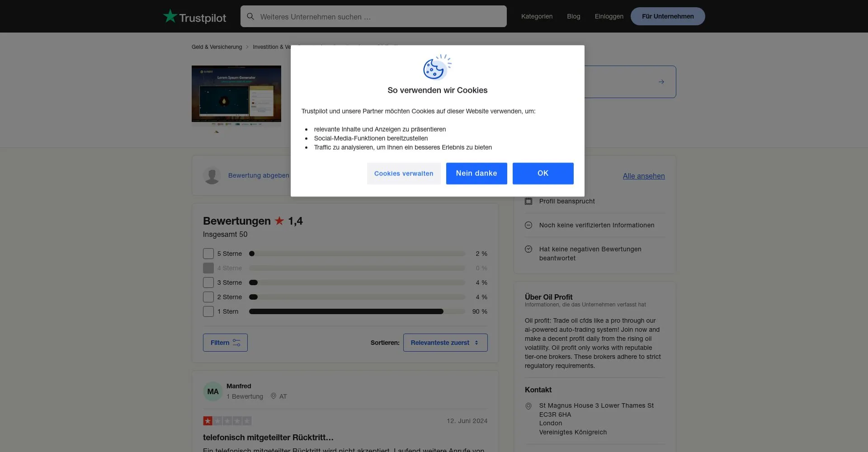Click the Über Oil Profit heading
The image size is (868, 452).
click(x=548, y=297)
